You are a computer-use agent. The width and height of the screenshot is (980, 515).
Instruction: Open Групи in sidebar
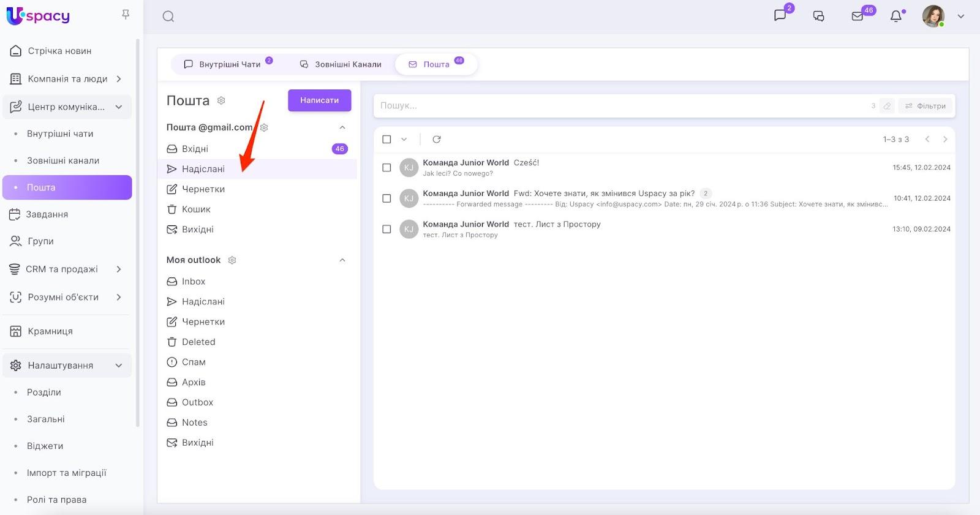pyautogui.click(x=67, y=241)
